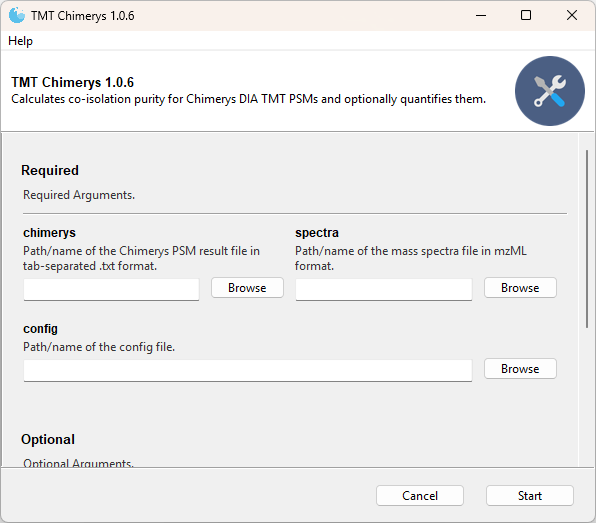Click the spectra path input field
The height and width of the screenshot is (523, 596).
click(x=384, y=290)
